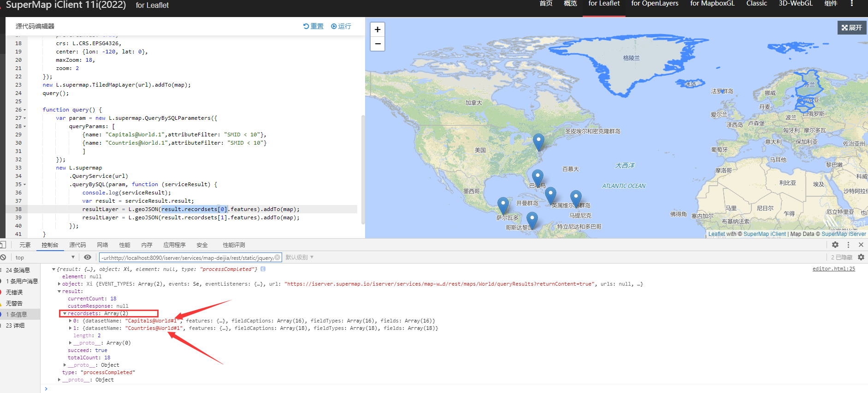Open the SuperMap iServer attribution link

[x=844, y=234]
